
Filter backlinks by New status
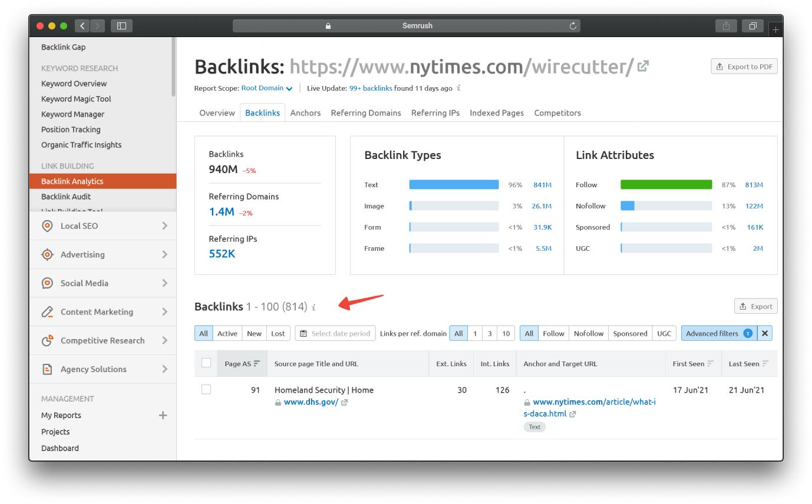pyautogui.click(x=255, y=333)
